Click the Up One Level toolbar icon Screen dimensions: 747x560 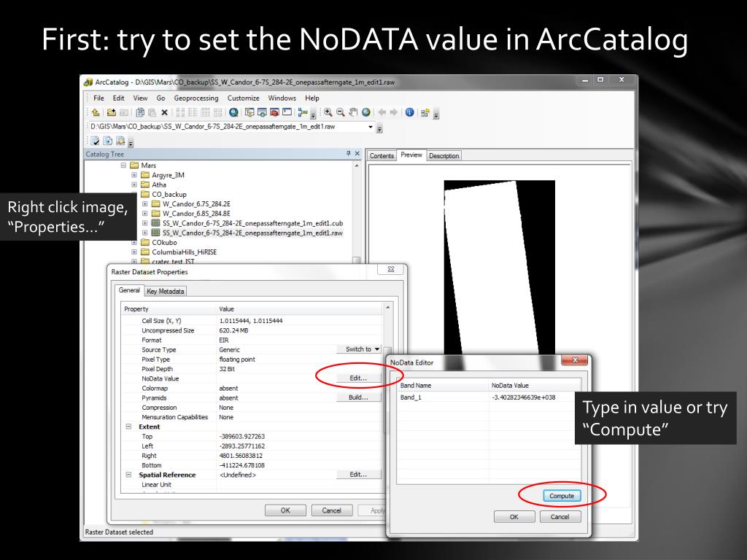96,112
